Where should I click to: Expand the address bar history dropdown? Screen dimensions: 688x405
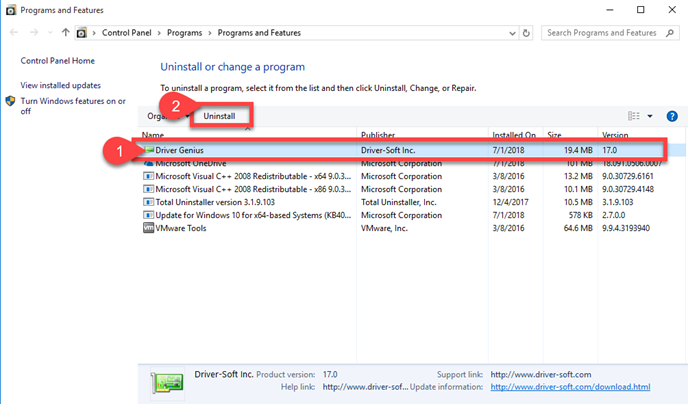point(512,33)
